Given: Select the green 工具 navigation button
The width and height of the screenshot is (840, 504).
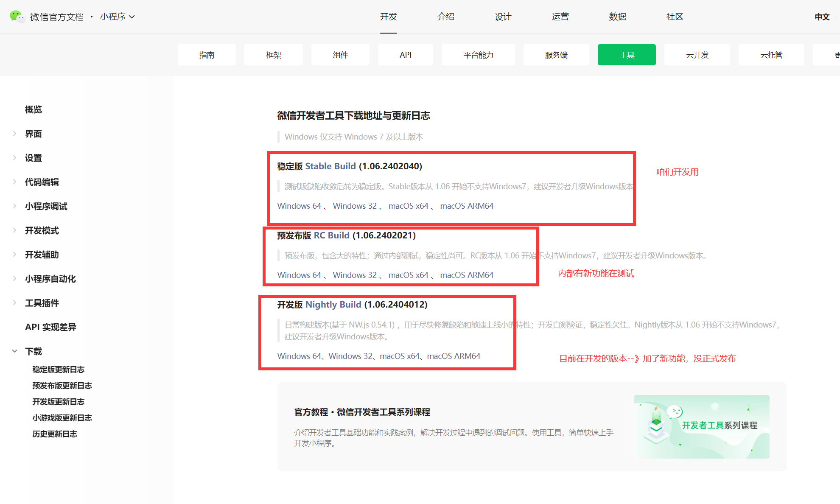Looking at the screenshot, I should click(627, 55).
